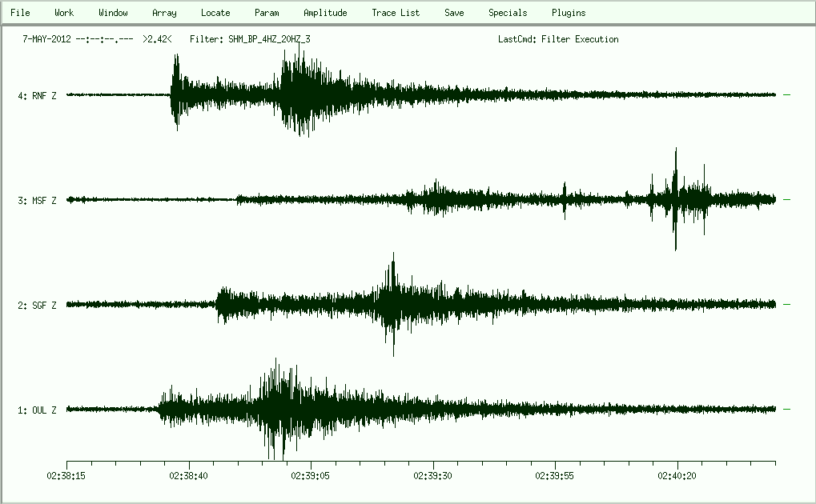Open the File menu

point(20,13)
